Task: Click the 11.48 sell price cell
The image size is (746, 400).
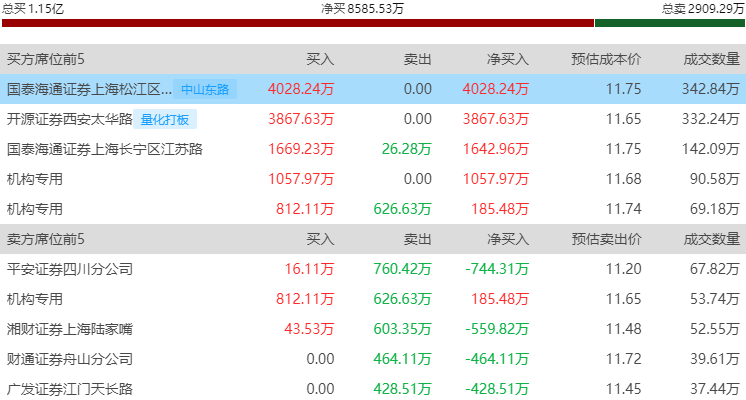Action: tap(623, 329)
